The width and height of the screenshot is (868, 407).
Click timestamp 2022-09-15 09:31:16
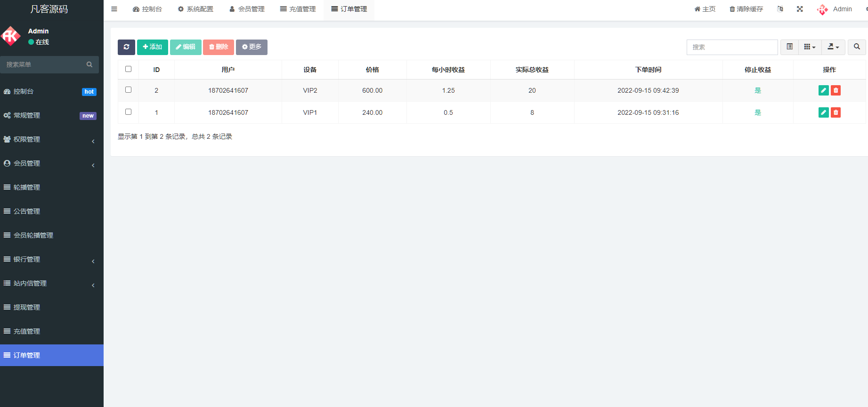click(648, 112)
